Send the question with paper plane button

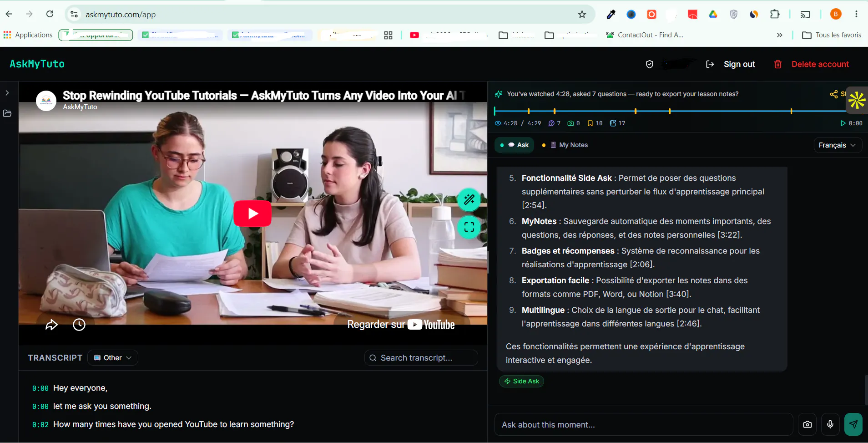853,424
